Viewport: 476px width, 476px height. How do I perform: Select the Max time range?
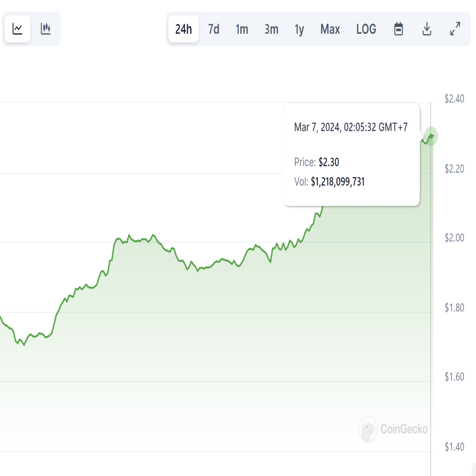click(x=330, y=29)
